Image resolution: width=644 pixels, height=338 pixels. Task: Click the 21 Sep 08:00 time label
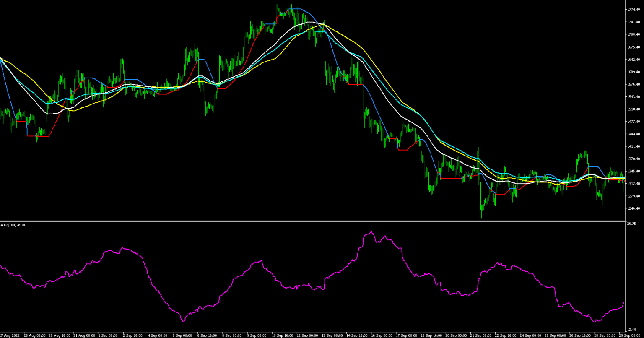(x=480, y=335)
